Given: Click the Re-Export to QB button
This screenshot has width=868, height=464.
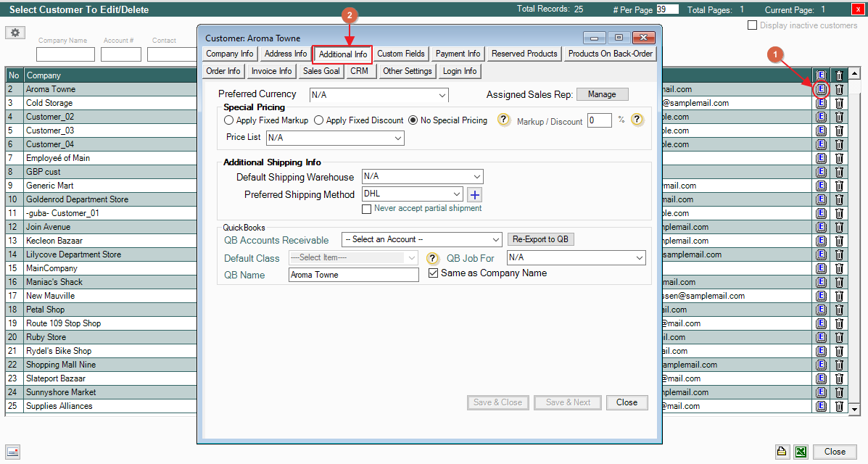Looking at the screenshot, I should tap(540, 239).
